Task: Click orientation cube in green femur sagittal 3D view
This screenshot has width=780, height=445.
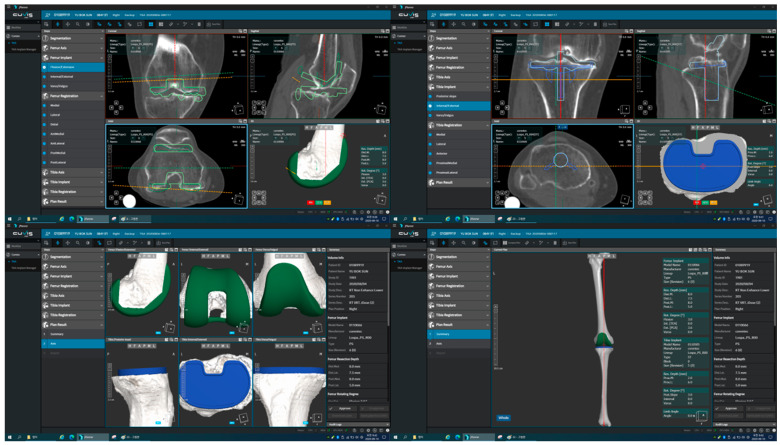Action: [x=170, y=328]
